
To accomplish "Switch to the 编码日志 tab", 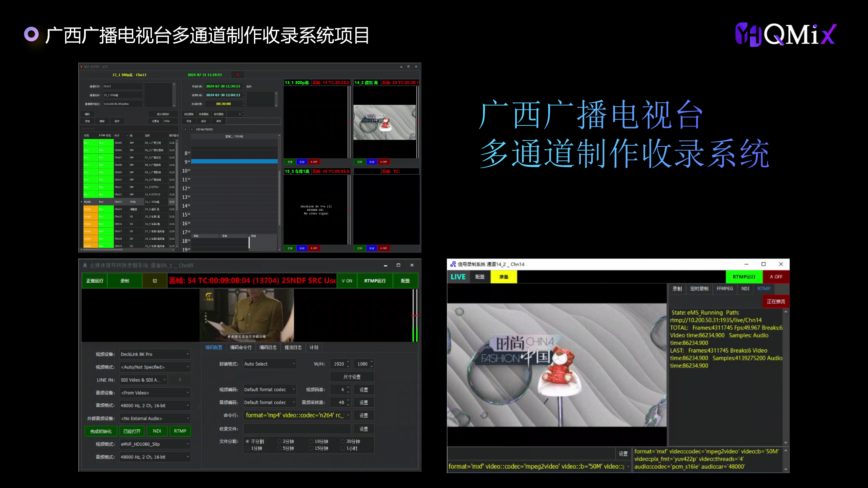I will [268, 347].
